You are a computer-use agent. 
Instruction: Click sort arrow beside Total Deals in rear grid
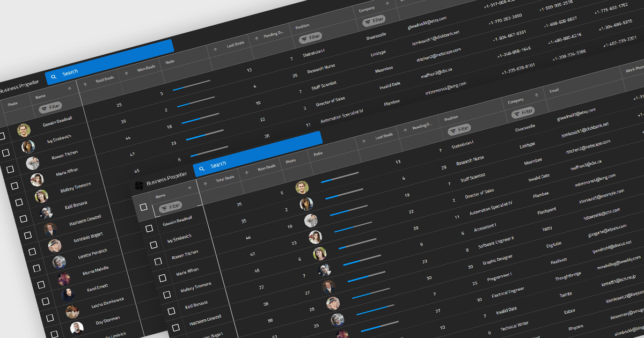(85, 83)
